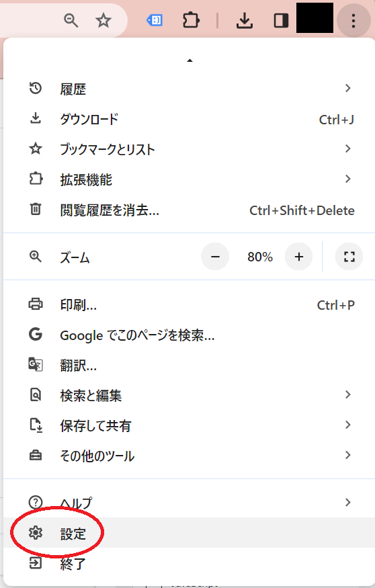The image size is (375, 588).
Task: Click the zoom magnifier icon in address bar
Action: tap(71, 20)
